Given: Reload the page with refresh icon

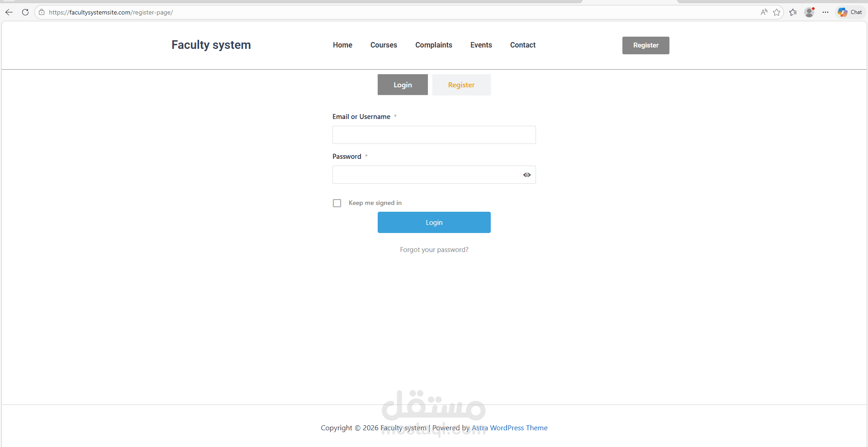Looking at the screenshot, I should click(x=25, y=12).
